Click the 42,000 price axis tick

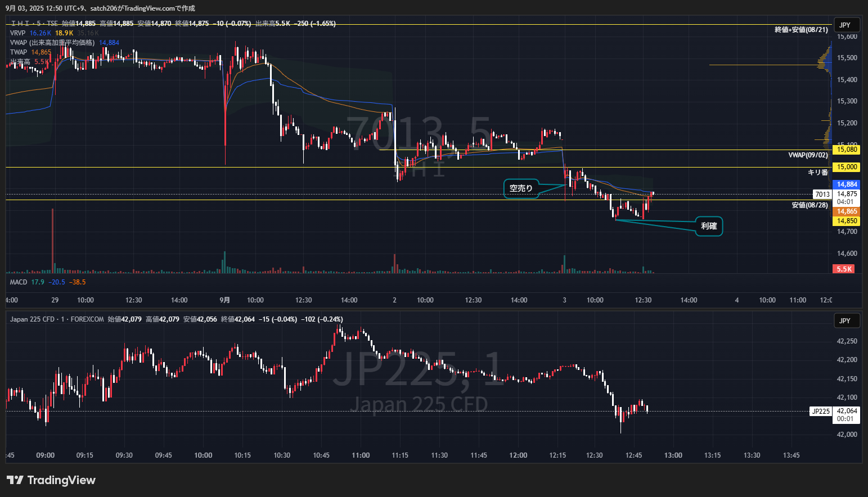[x=847, y=435]
